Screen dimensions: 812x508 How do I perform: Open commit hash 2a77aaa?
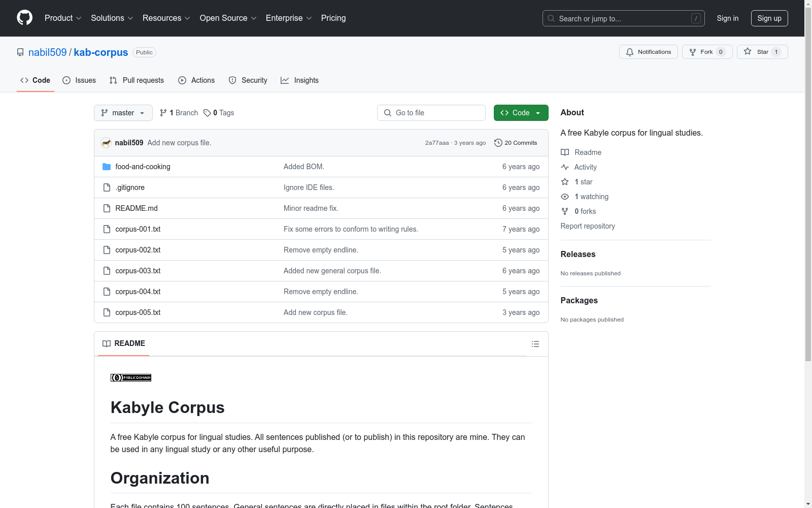(437, 143)
